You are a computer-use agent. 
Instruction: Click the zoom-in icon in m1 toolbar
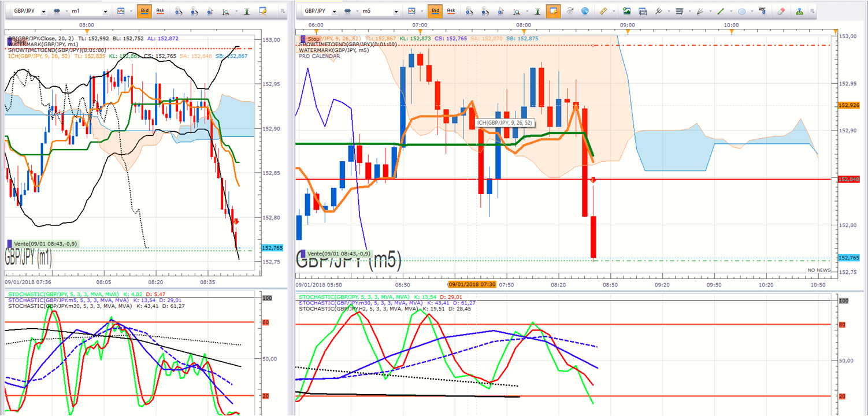click(x=179, y=11)
